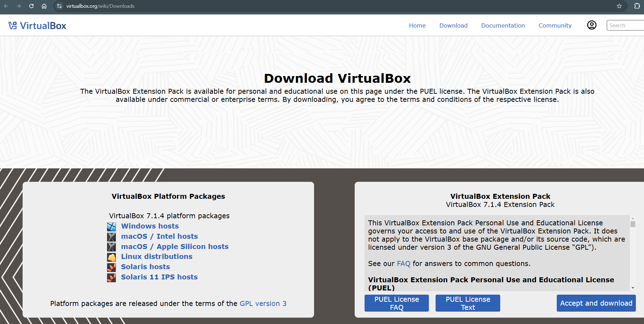Click the browser forward arrow
Viewport: 644px width, 324px height.
pos(19,6)
